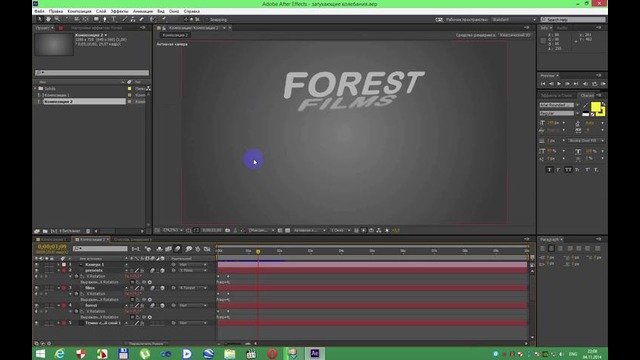
Task: Open After Effects from the Windows taskbar
Action: tap(315, 353)
